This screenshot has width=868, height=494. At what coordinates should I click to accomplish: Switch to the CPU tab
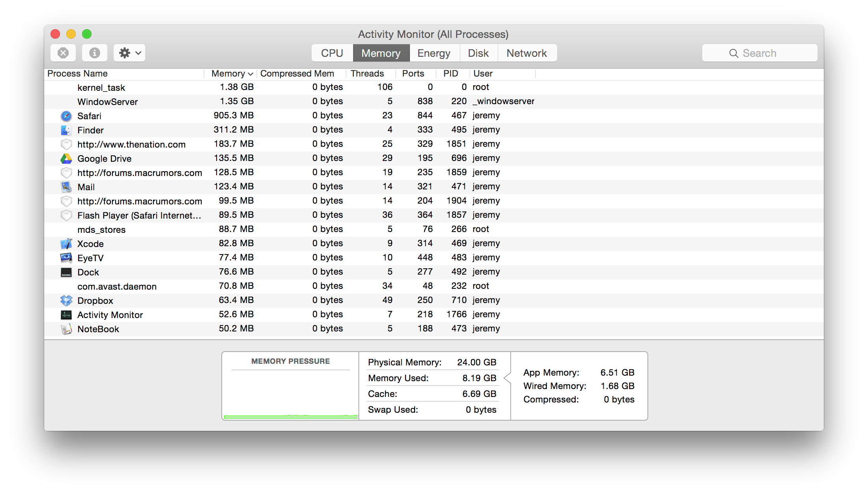pos(332,53)
